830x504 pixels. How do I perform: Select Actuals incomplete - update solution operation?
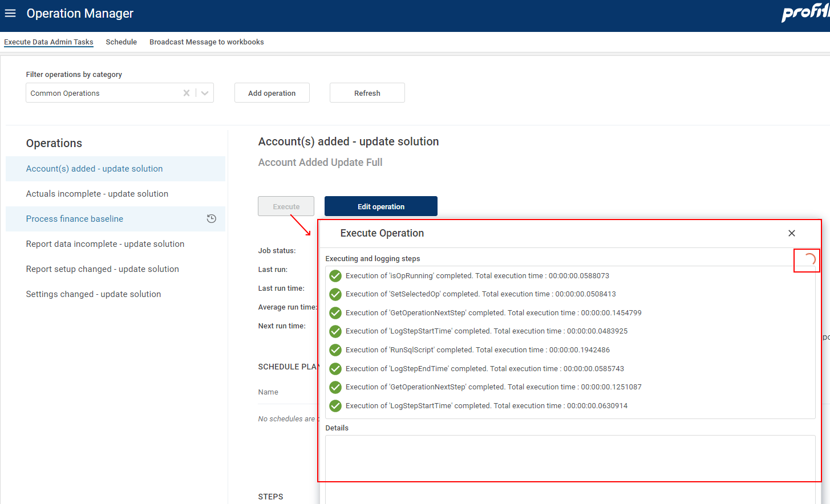coord(97,194)
